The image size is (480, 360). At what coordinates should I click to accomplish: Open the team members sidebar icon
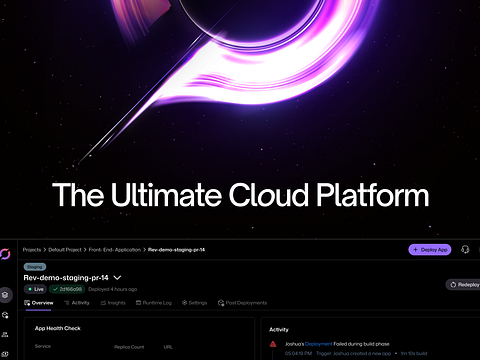click(5, 334)
